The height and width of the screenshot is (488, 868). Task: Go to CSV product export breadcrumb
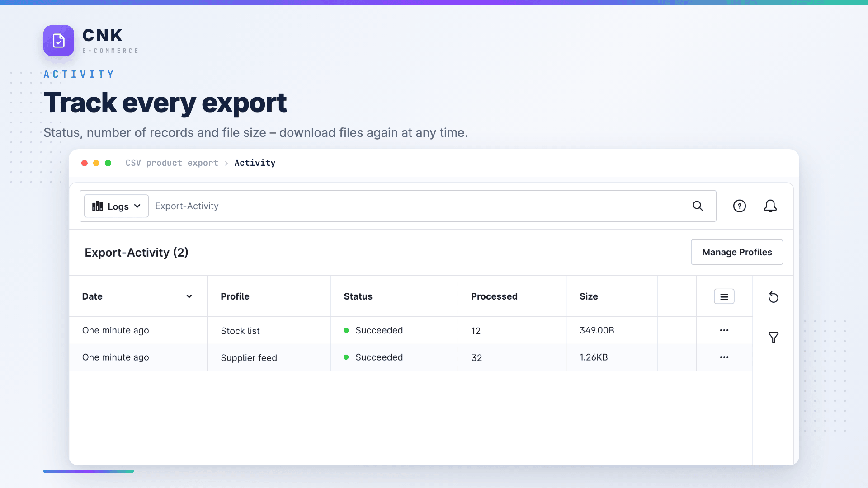click(x=172, y=163)
